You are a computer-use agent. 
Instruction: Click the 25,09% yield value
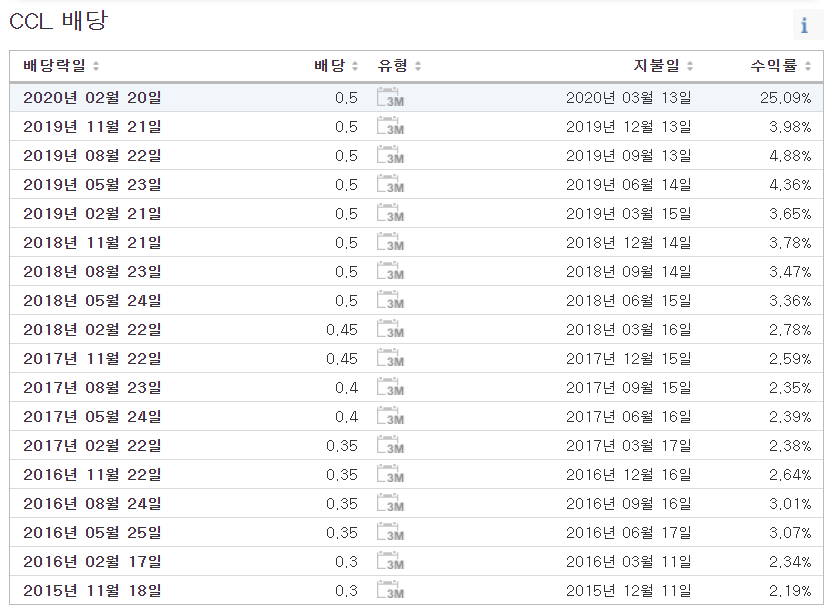click(x=785, y=98)
